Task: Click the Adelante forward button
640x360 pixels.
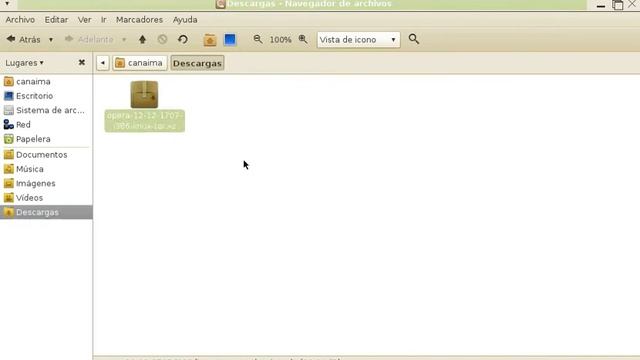Action: click(89, 40)
